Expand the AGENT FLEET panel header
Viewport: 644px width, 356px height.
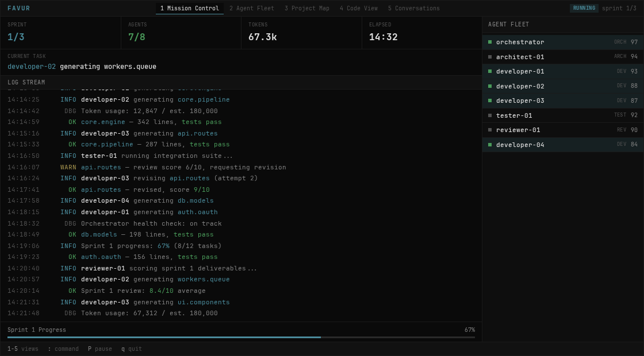[508, 24]
